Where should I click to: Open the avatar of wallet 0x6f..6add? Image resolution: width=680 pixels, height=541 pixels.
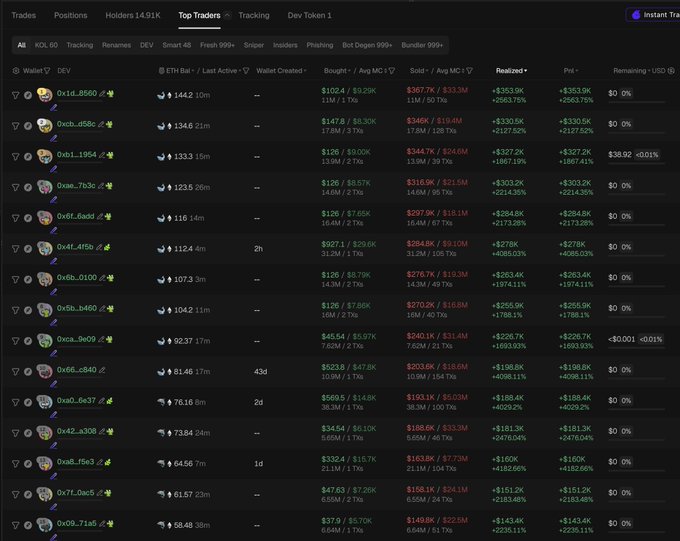click(45, 218)
